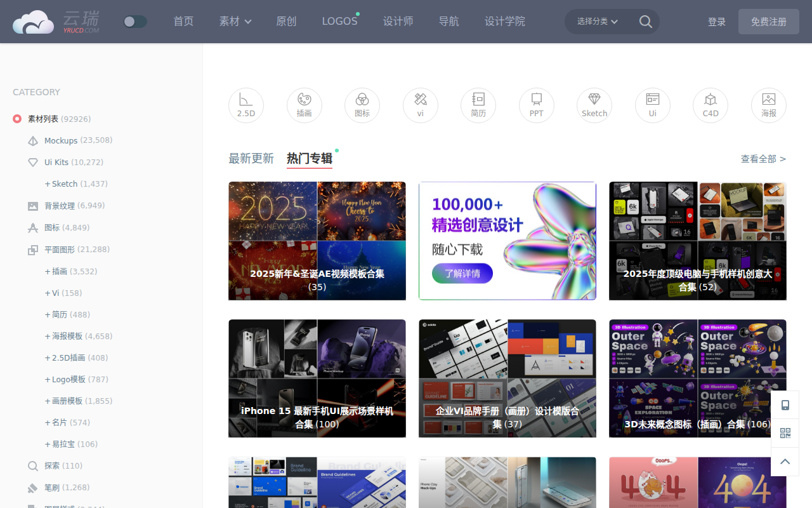Expand the 2.5D插画 subcategory
812x508 pixels.
point(77,358)
